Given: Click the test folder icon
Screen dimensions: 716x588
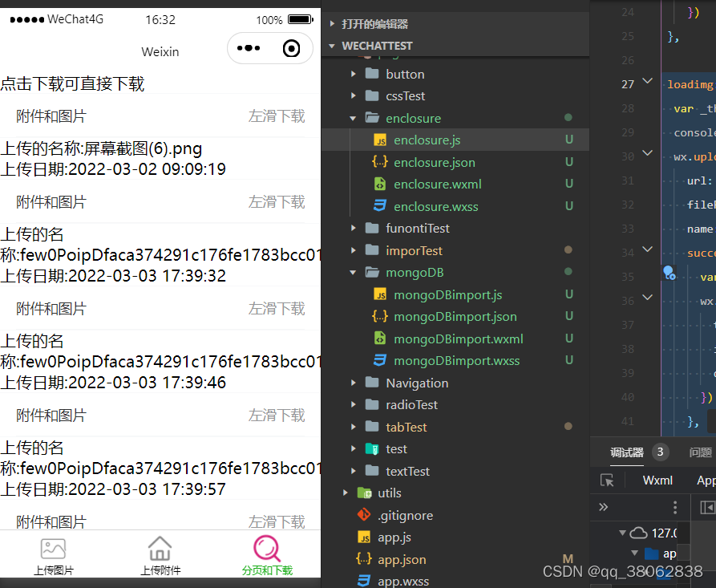Looking at the screenshot, I should pyautogui.click(x=372, y=448).
